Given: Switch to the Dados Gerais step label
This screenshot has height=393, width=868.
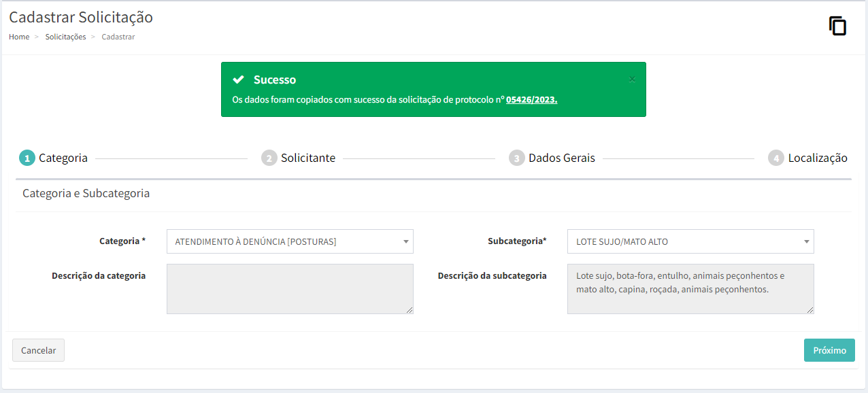Looking at the screenshot, I should click(x=561, y=158).
